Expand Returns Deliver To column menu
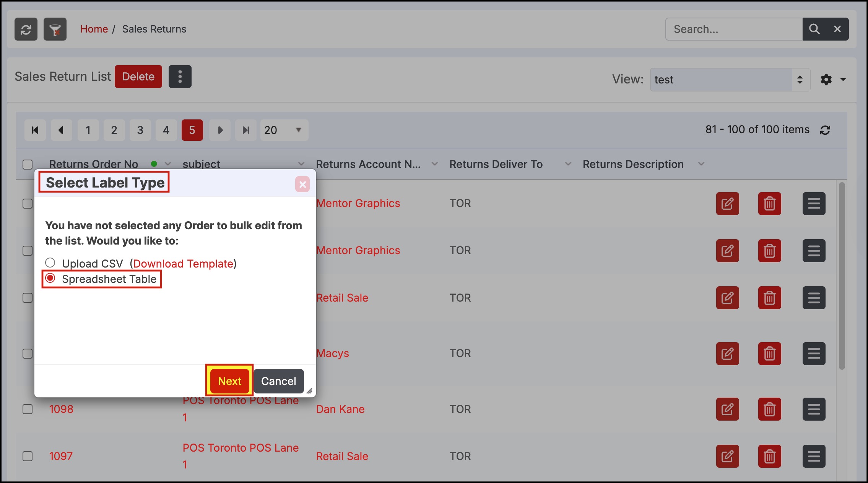Screen dimensions: 868x483 pos(568,164)
